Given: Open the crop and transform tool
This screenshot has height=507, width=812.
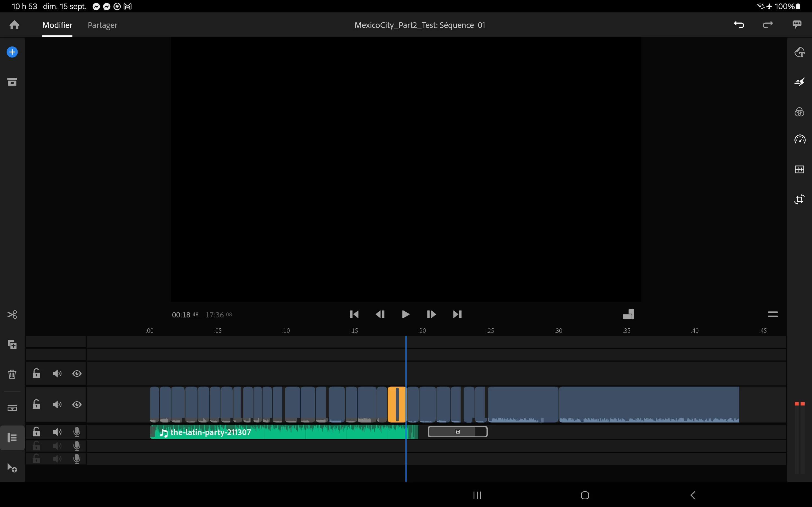Looking at the screenshot, I should pos(799,199).
